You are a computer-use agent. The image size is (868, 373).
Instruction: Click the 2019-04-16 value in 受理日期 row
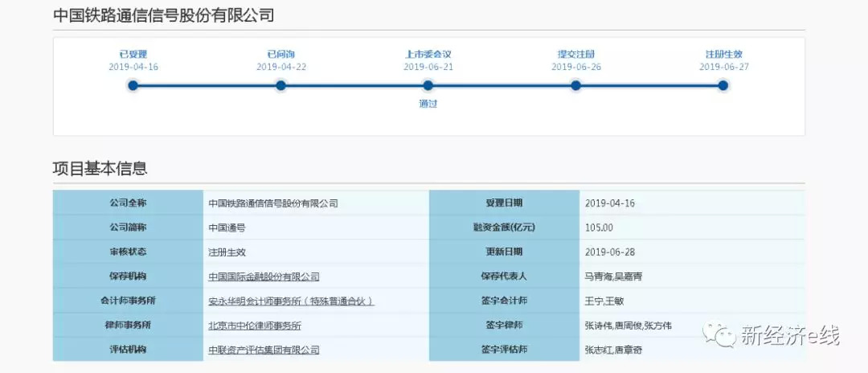(x=610, y=203)
